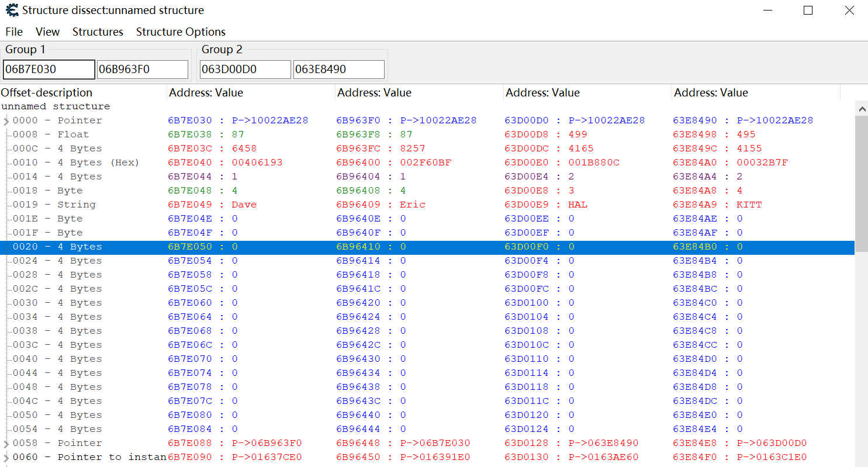
Task: Click the 063E8490 address field in Group 2
Action: (339, 69)
